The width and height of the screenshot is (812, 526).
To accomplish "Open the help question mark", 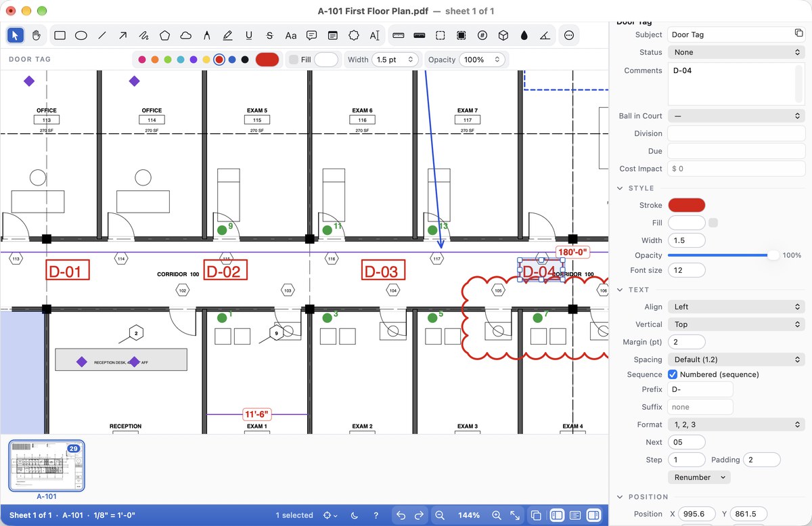I will pyautogui.click(x=376, y=515).
